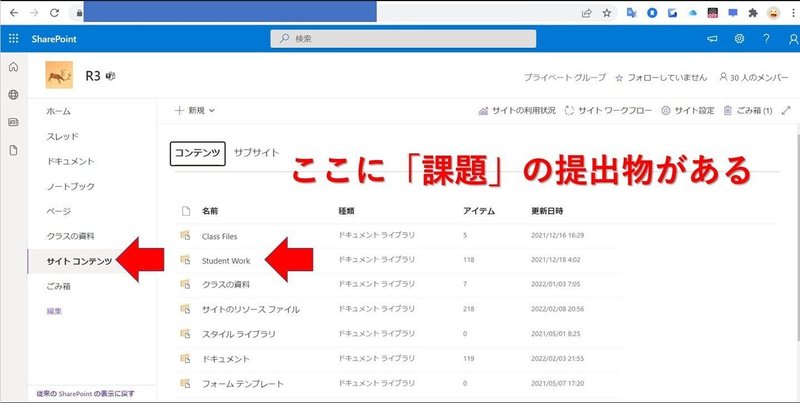Open the settings gear in SharePoint header
Viewport: 800px width, 403px height.
click(x=739, y=39)
